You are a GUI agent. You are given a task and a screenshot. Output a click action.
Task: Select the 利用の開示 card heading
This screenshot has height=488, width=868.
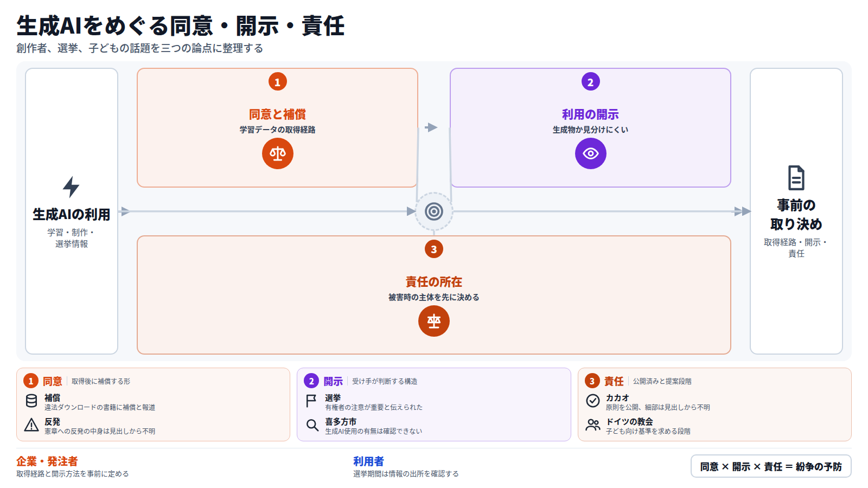[x=590, y=114]
